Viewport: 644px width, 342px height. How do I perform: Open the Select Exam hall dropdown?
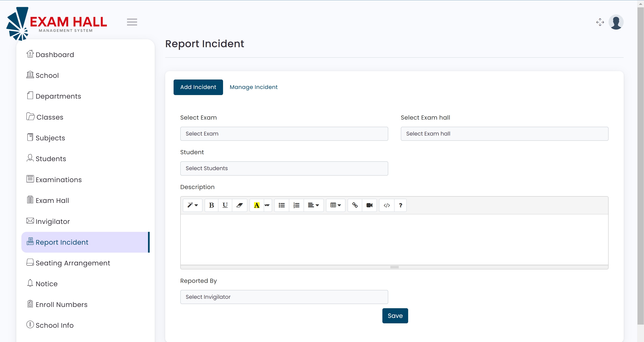click(x=504, y=134)
